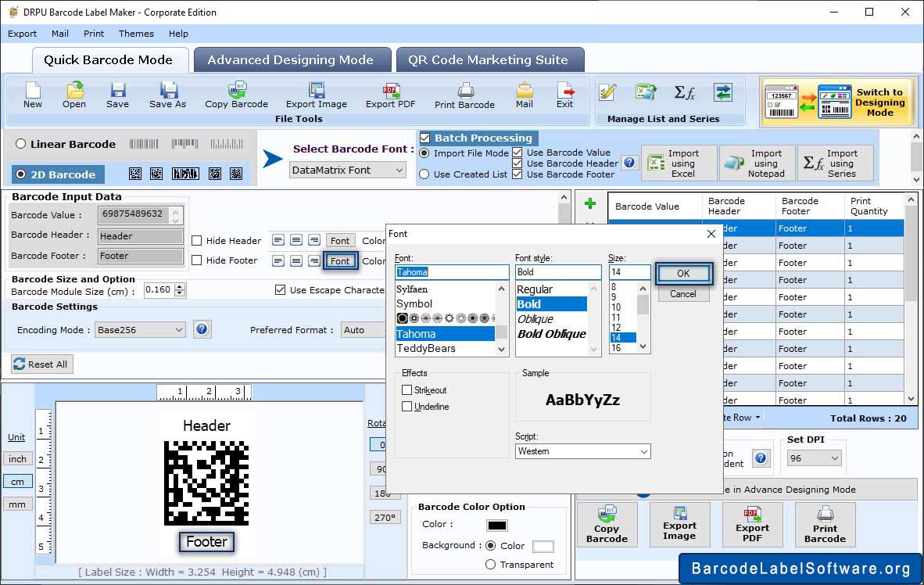Toggle Use Escape Character checkbox
Screen dimensions: 924x585
click(x=281, y=289)
